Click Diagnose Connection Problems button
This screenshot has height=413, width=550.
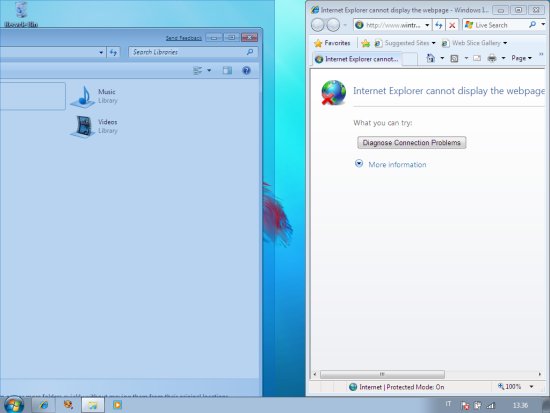tap(411, 143)
